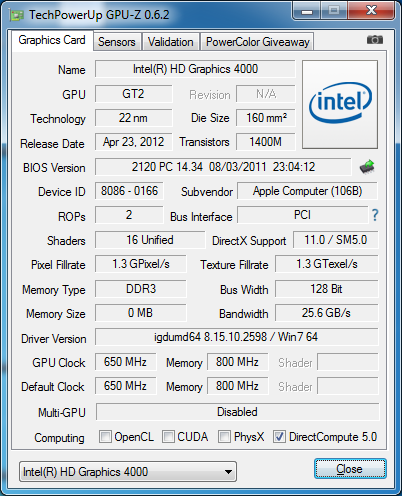Enable the OpenCL checkbox
The height and width of the screenshot is (496, 402).
click(x=105, y=436)
